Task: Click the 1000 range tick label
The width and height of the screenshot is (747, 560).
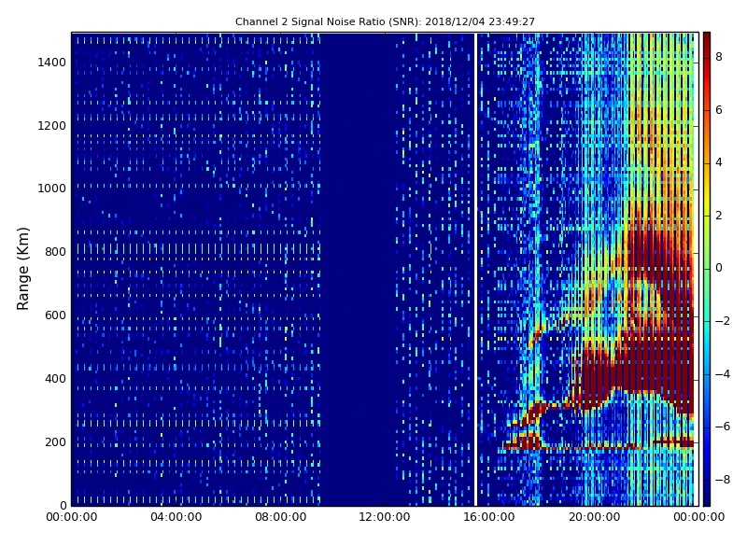Action: (52, 189)
